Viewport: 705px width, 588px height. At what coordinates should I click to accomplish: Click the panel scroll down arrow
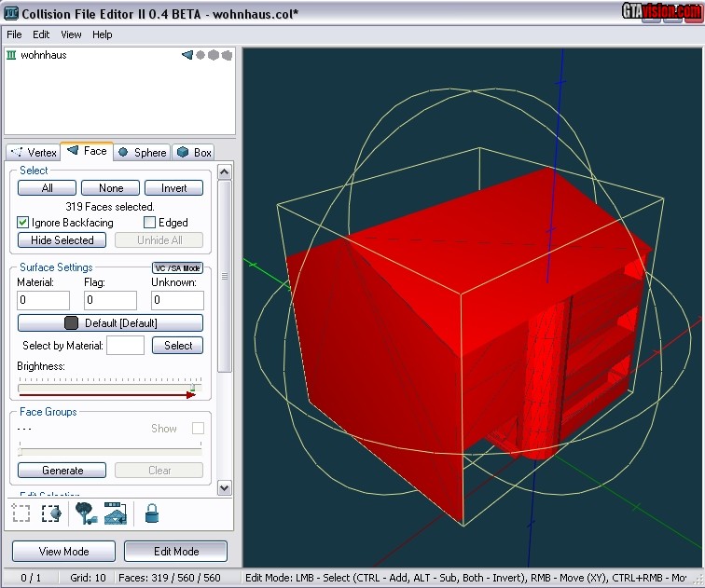pyautogui.click(x=225, y=487)
